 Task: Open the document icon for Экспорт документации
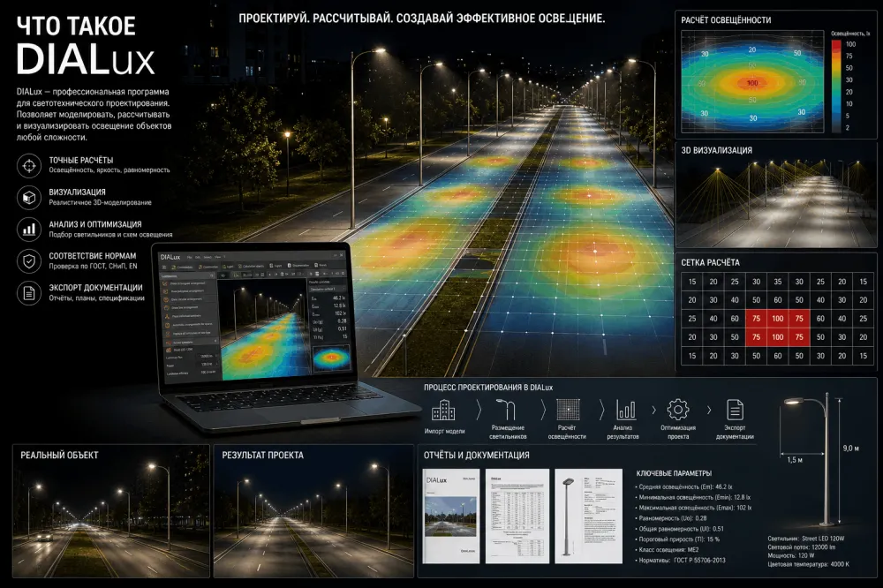click(x=29, y=293)
